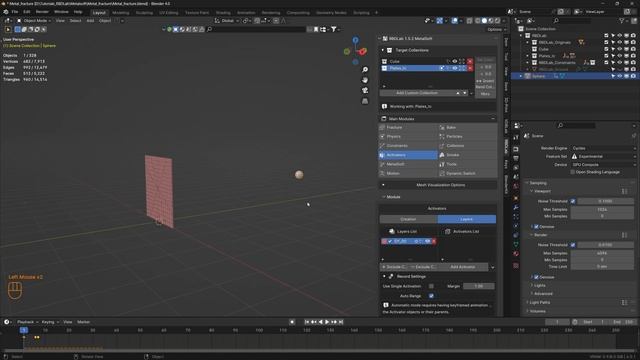Open the File menu
The width and height of the screenshot is (640, 360).
pos(15,12)
